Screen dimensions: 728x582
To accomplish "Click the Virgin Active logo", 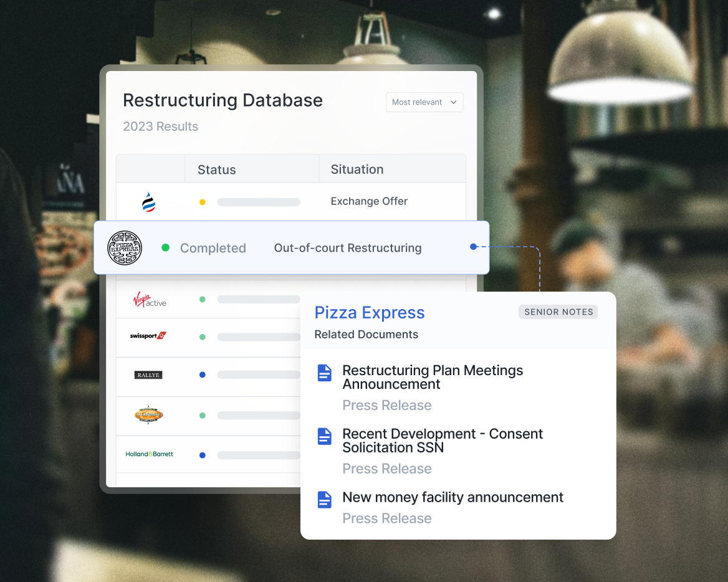I will pos(150,300).
